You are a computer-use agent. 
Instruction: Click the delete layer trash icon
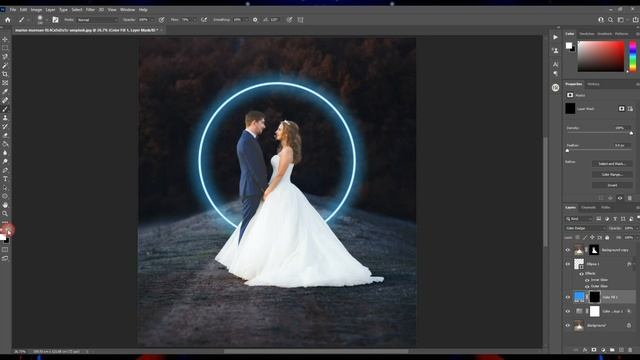630,350
